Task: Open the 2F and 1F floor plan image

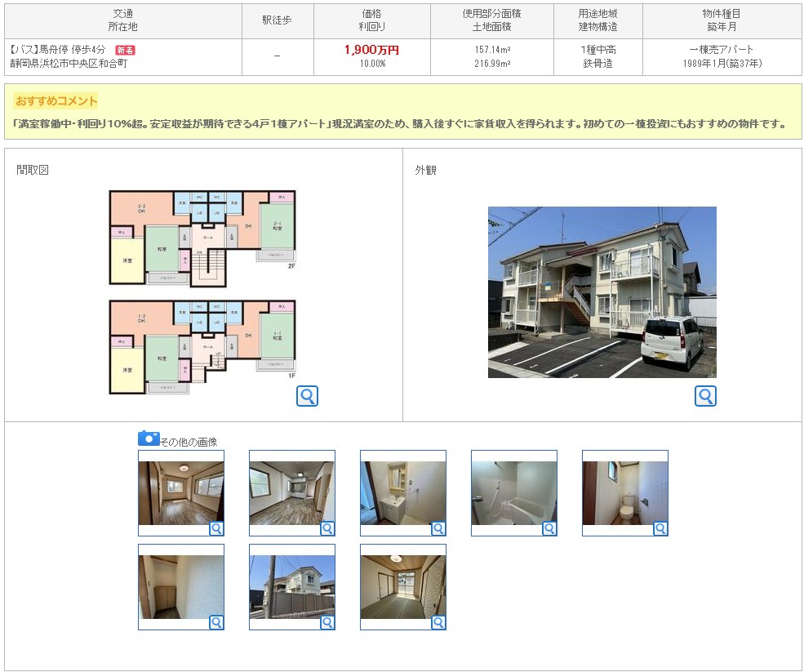Action: (x=202, y=292)
